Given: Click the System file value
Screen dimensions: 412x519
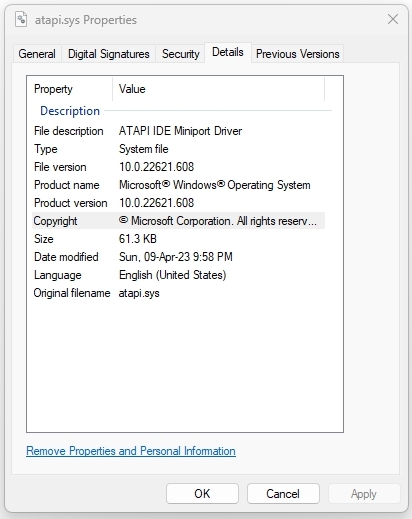Looking at the screenshot, I should 144,149.
